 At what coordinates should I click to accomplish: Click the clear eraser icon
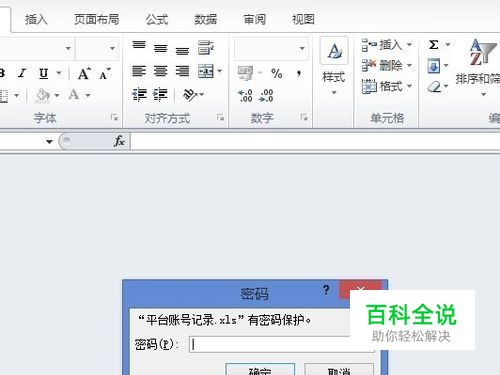point(434,87)
